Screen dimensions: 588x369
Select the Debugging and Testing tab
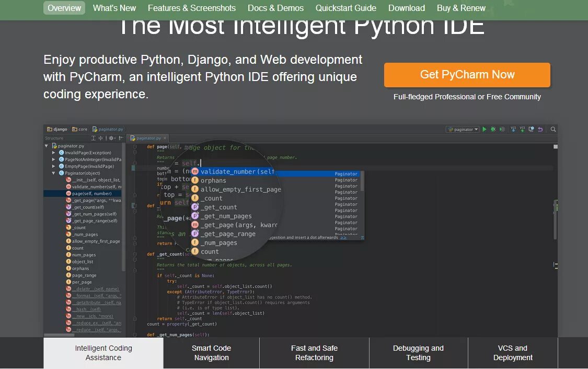click(x=419, y=353)
